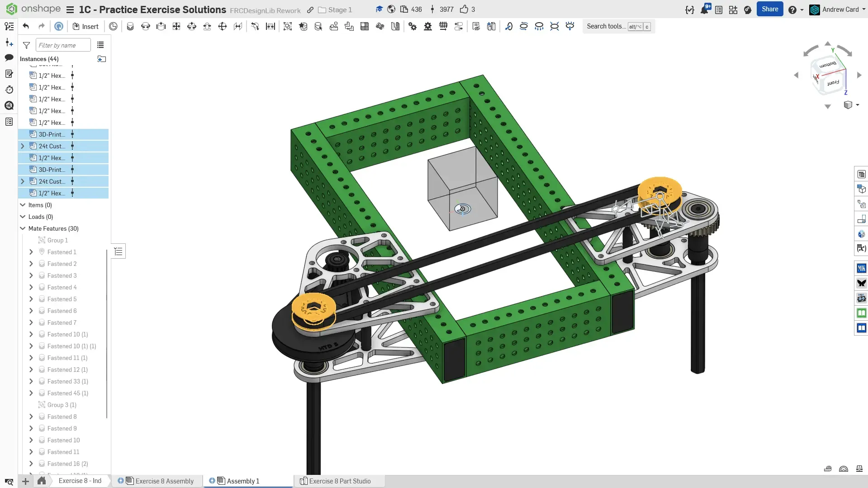Choose the Gear relation tool

(413, 26)
